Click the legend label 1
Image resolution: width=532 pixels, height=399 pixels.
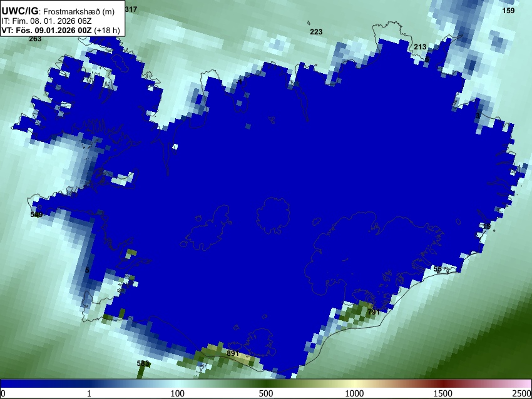[x=89, y=393]
